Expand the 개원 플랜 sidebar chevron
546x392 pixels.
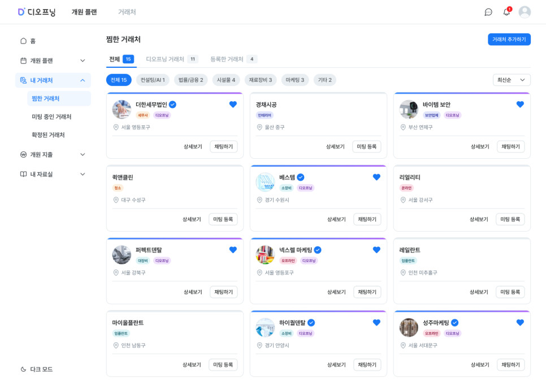pyautogui.click(x=83, y=60)
